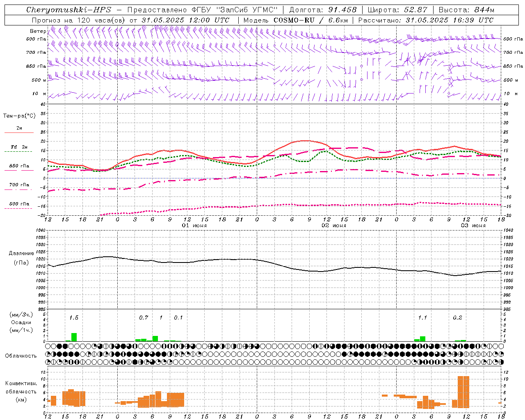Select the latitude value Широта: 52.87

point(397,10)
